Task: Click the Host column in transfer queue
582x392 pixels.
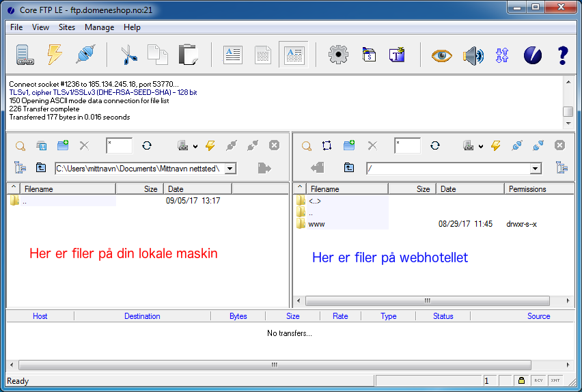Action: 40,316
